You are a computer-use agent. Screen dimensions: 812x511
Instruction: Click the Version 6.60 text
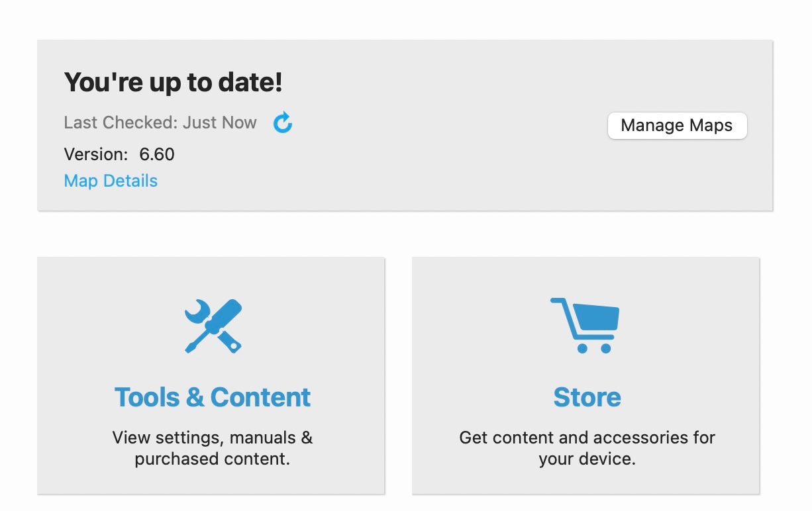pos(119,155)
